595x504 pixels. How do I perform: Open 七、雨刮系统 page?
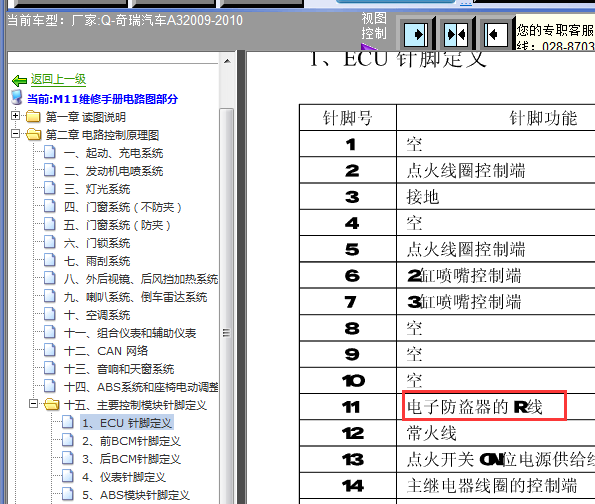point(97,261)
